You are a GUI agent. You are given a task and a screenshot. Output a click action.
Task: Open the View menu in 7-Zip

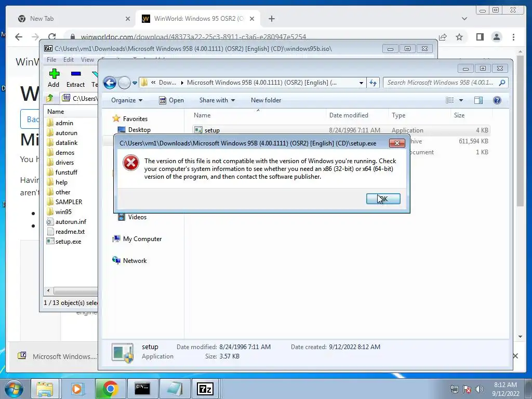[87, 60]
